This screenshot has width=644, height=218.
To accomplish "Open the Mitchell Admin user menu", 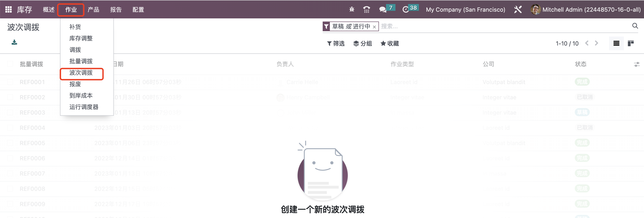I will tap(586, 9).
